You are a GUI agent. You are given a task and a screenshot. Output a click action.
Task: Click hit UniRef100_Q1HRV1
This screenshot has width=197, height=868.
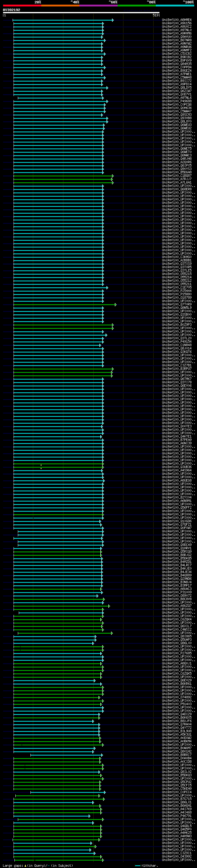[177, 548]
